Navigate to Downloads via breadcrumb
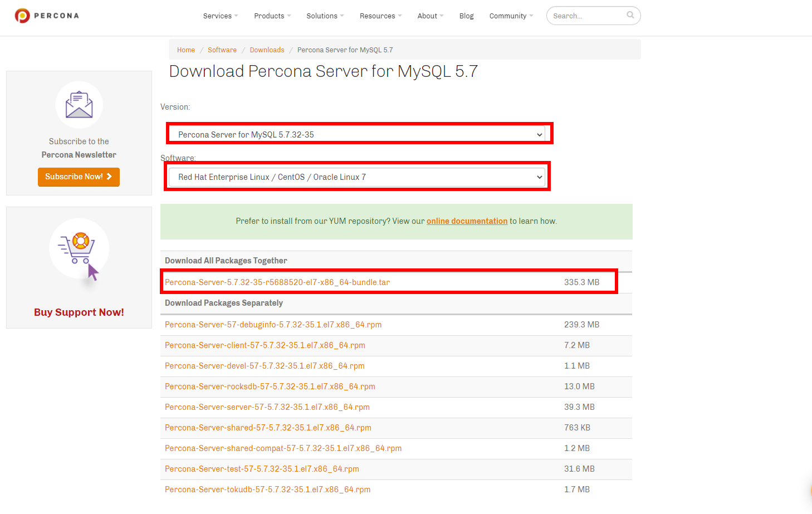The width and height of the screenshot is (812, 514). [267, 50]
